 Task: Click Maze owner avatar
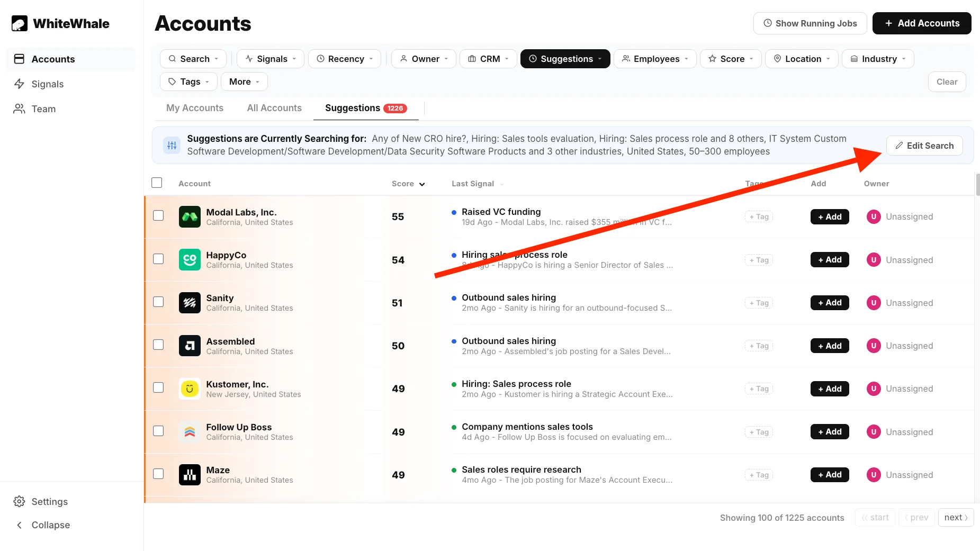tap(874, 475)
